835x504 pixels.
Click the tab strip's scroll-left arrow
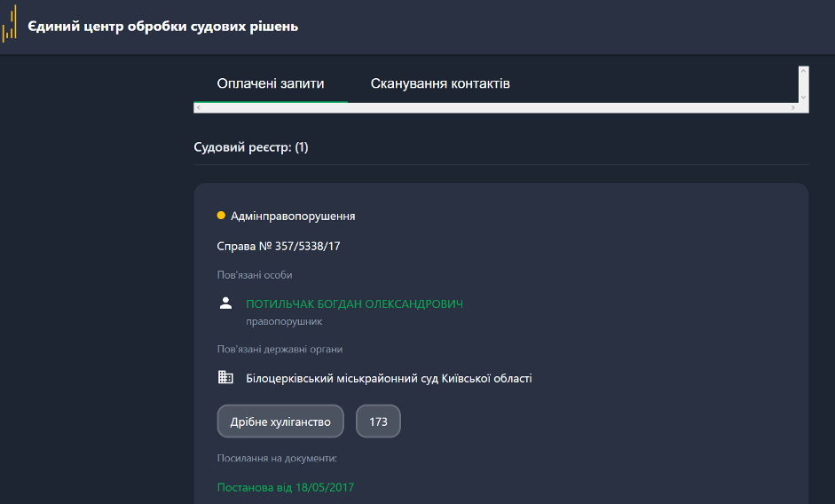(199, 107)
